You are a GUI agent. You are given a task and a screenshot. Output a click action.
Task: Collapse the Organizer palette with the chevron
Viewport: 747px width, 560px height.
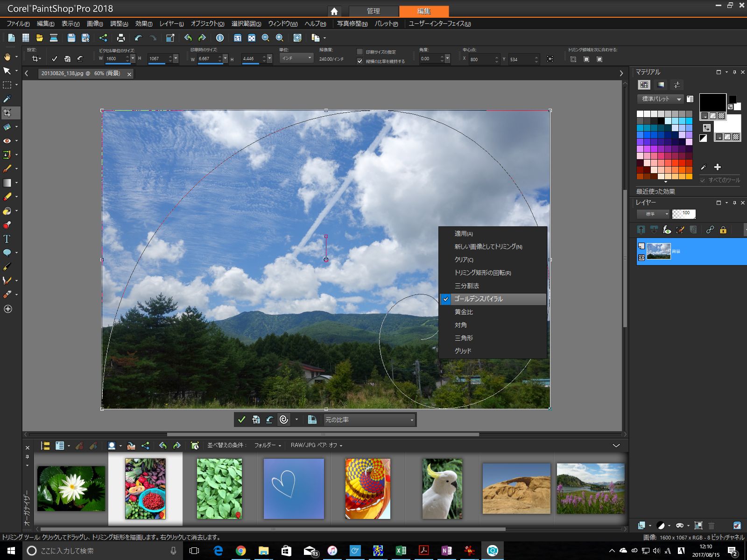pyautogui.click(x=616, y=446)
